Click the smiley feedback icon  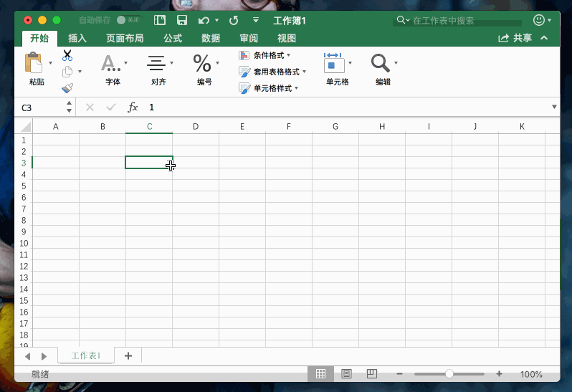point(539,20)
